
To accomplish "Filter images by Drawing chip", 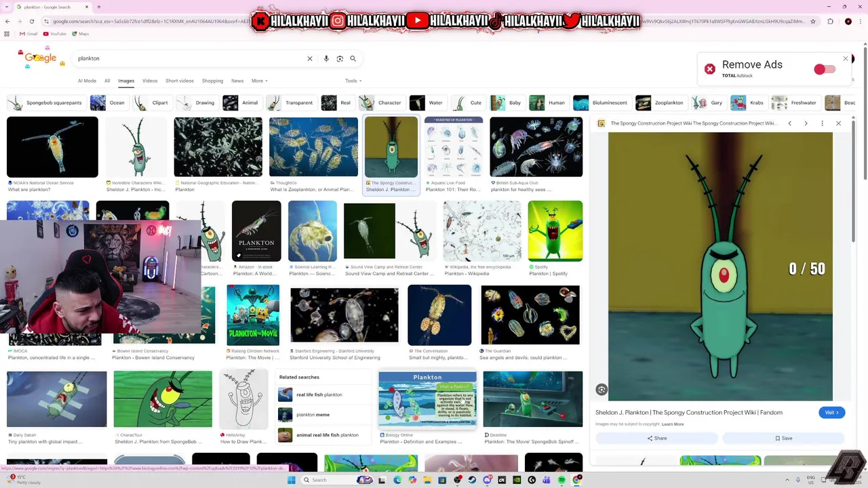I will pos(197,103).
